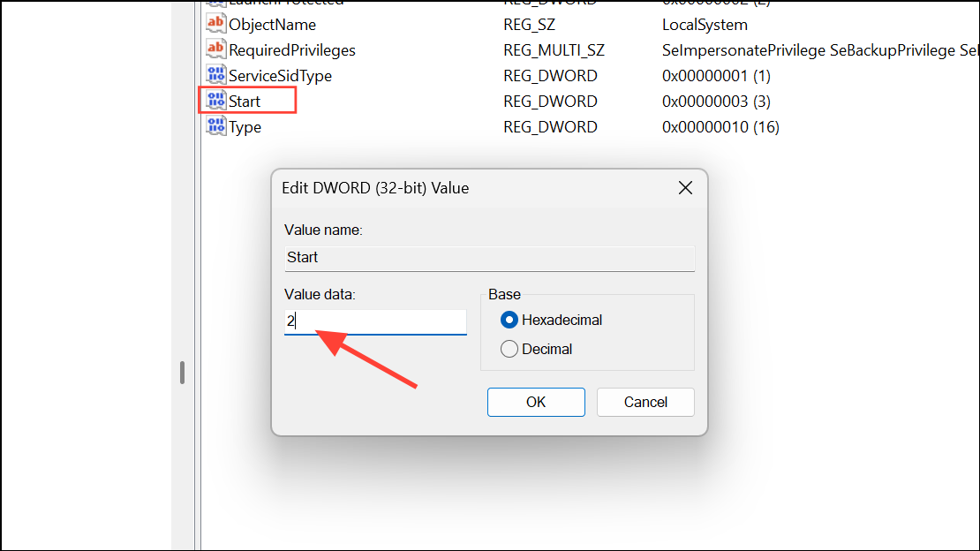Click the Edit DWORD (32-bit) Value title bar
980x551 pixels.
(x=468, y=187)
